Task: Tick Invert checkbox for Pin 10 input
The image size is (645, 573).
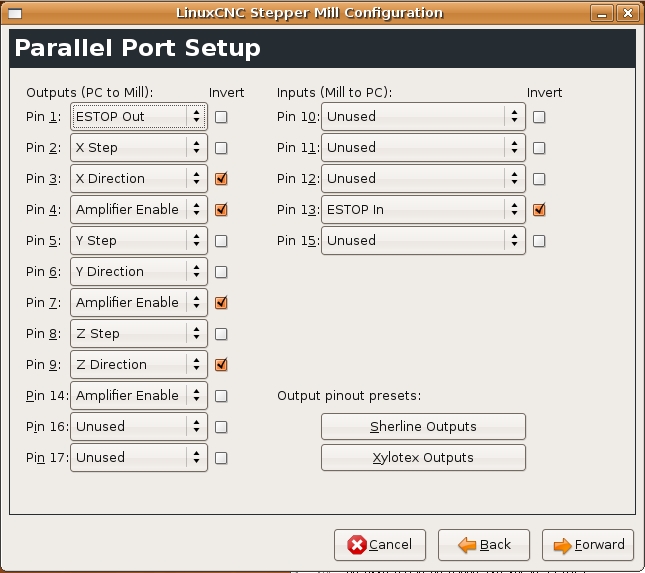Action: click(x=539, y=117)
